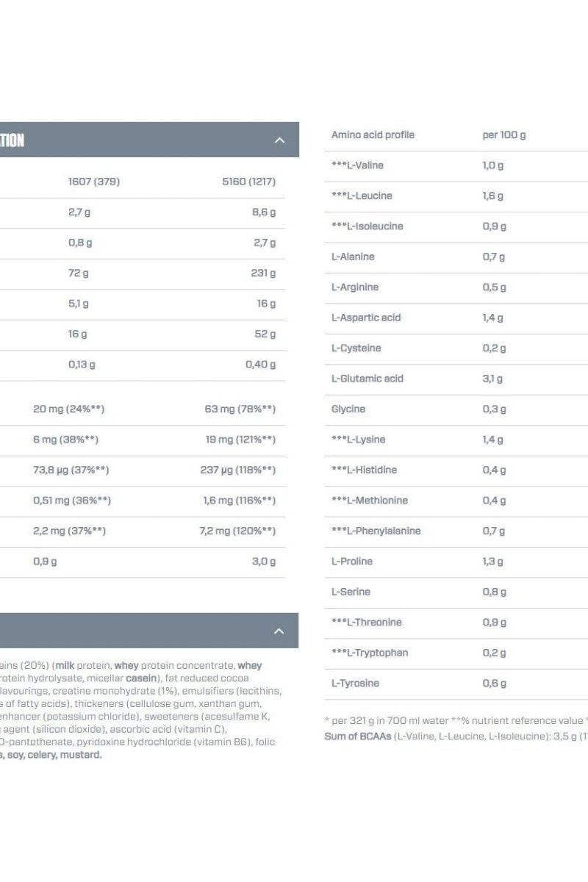Click the chevron on the gray nutrition panel
The height and width of the screenshot is (882, 588).
279,139
